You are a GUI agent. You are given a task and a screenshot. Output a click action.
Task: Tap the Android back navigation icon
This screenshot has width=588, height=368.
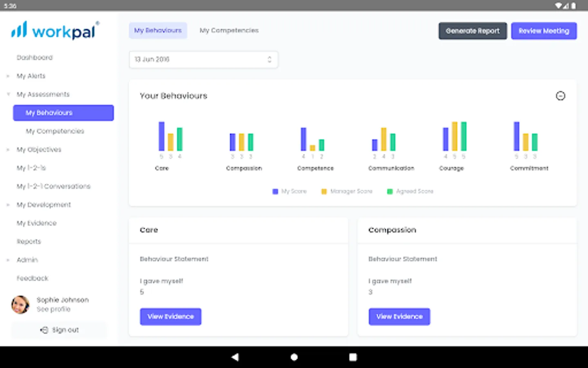coord(235,357)
